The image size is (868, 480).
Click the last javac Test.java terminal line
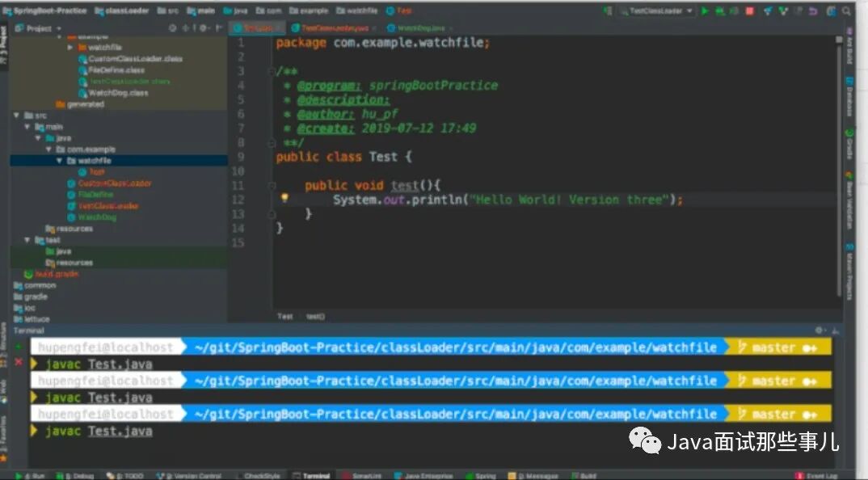[x=99, y=431]
